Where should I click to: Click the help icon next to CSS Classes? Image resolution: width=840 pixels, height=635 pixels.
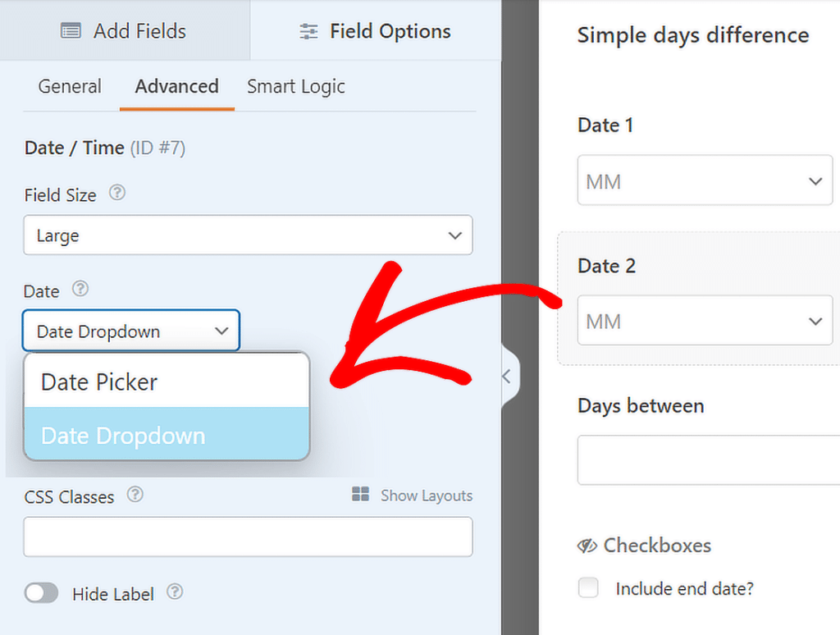coord(135,495)
